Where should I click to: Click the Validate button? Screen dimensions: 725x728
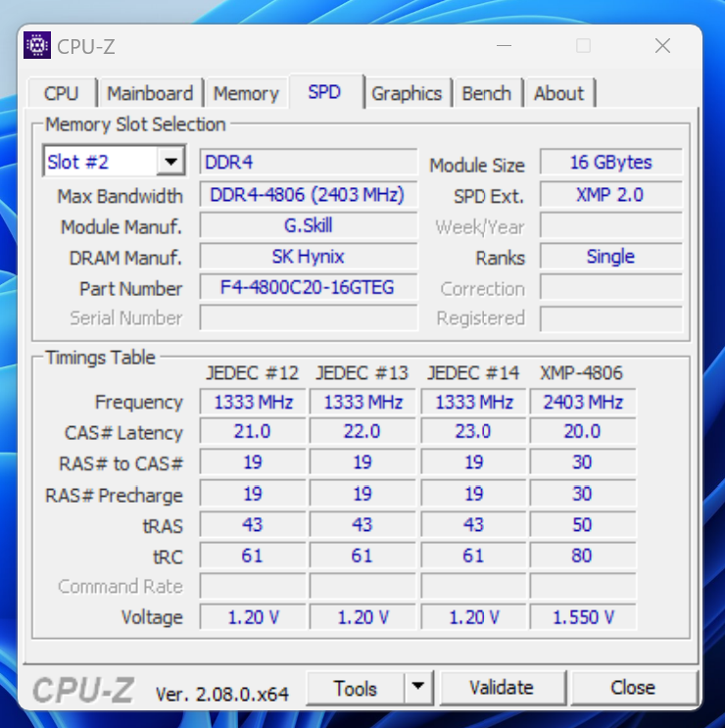point(502,687)
